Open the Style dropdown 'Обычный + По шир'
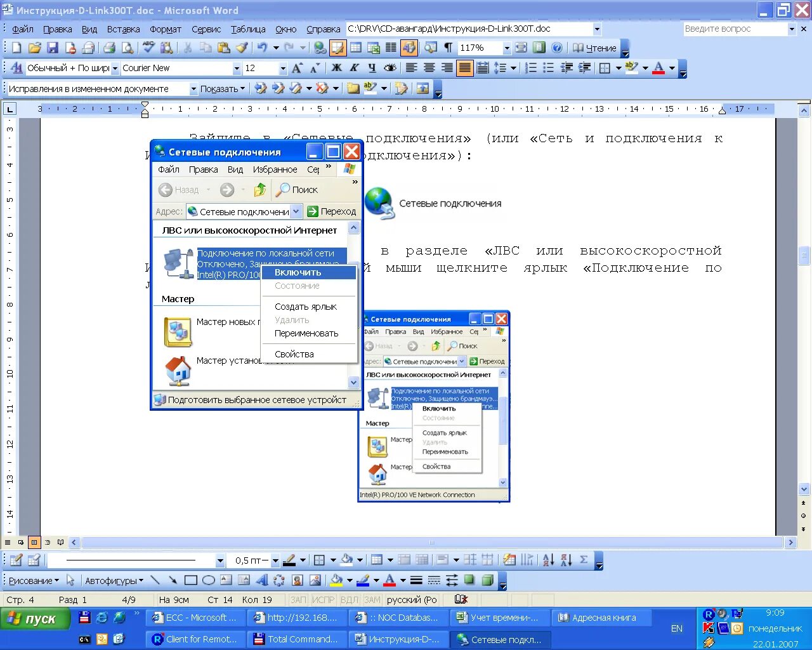 tap(115, 69)
